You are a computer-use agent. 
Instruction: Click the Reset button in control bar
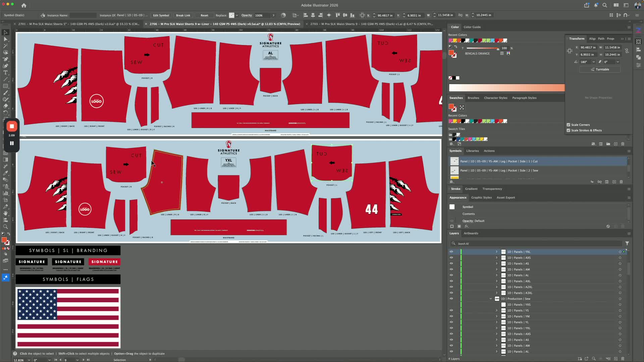click(x=204, y=15)
